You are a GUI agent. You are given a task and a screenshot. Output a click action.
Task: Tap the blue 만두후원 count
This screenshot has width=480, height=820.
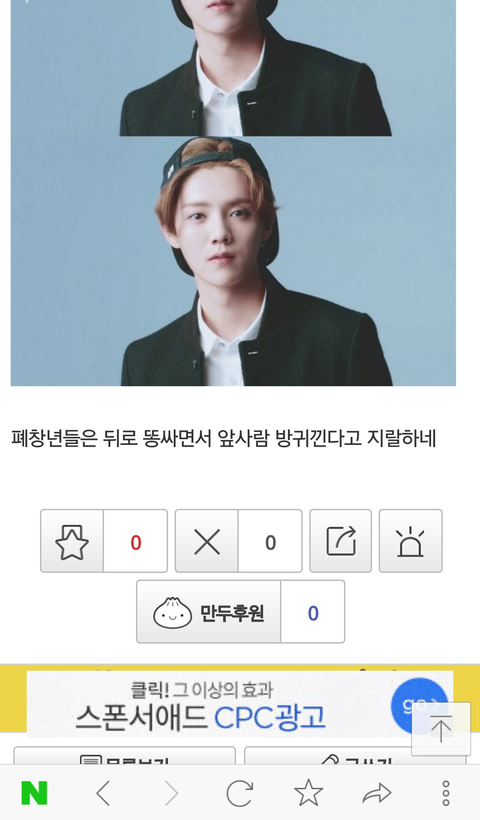pyautogui.click(x=313, y=613)
